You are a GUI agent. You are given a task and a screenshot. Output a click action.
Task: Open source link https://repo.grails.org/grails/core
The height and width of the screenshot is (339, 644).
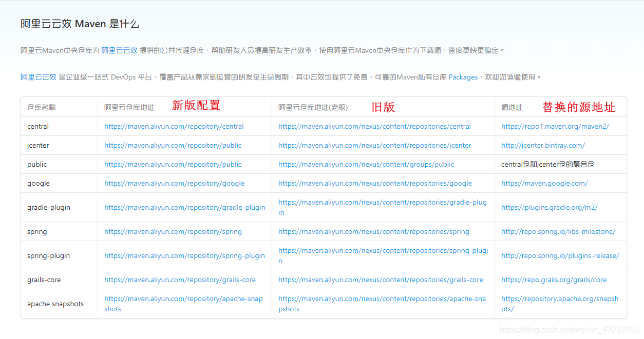tap(554, 280)
